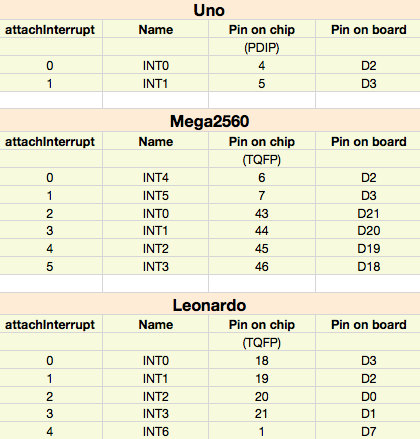Click the D19 board pin cell
420x439 pixels.
369,249
